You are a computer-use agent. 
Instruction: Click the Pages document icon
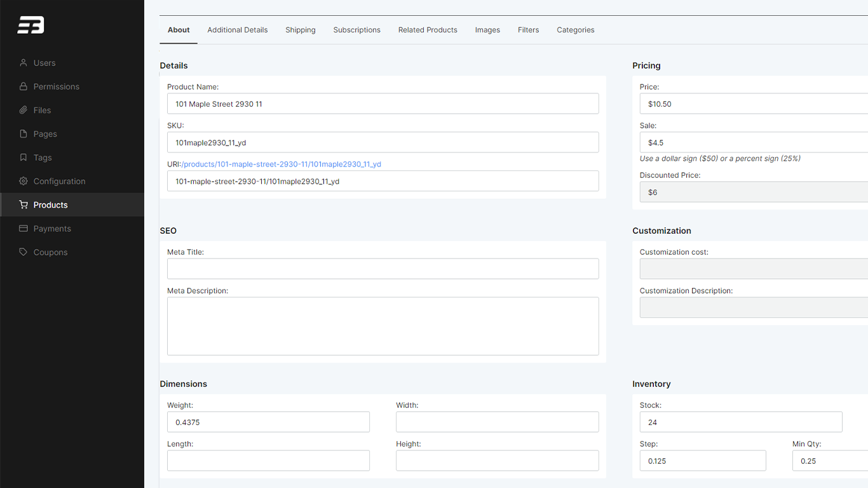click(24, 134)
